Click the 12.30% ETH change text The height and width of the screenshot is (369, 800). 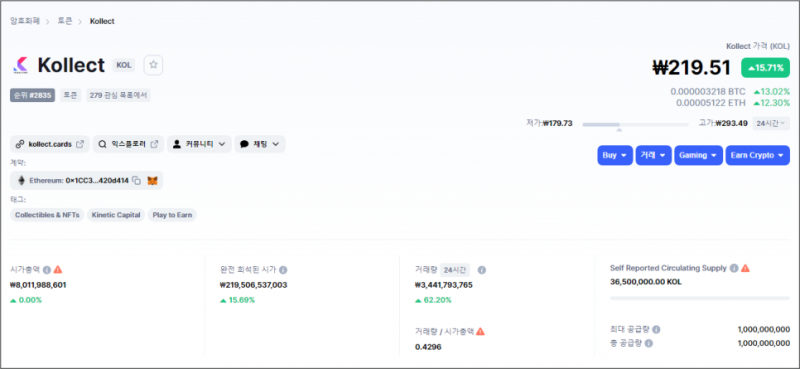tap(771, 103)
